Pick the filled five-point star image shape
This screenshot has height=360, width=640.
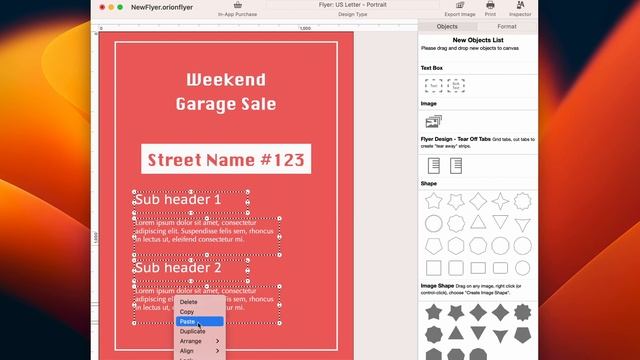coord(433,312)
